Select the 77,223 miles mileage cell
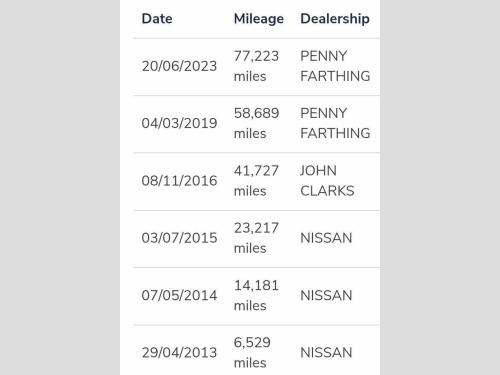This screenshot has height=375, width=500. (256, 66)
